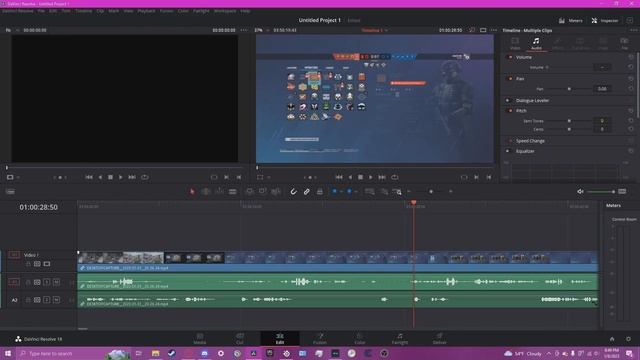Adjust the timeline zoom slider

coord(430,191)
